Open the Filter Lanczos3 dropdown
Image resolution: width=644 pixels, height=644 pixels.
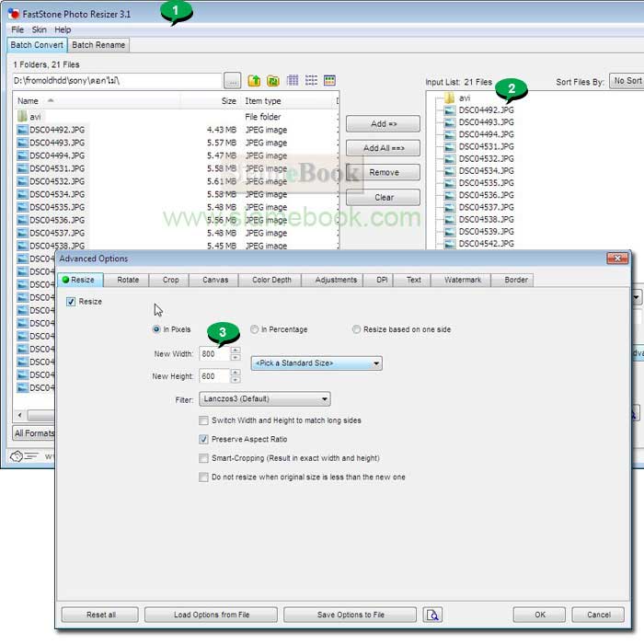coord(265,399)
